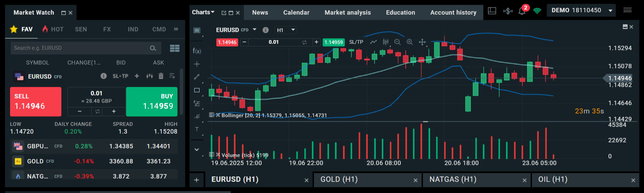Open Volume indicator settings icon
644x193 pixels.
pos(211,154)
